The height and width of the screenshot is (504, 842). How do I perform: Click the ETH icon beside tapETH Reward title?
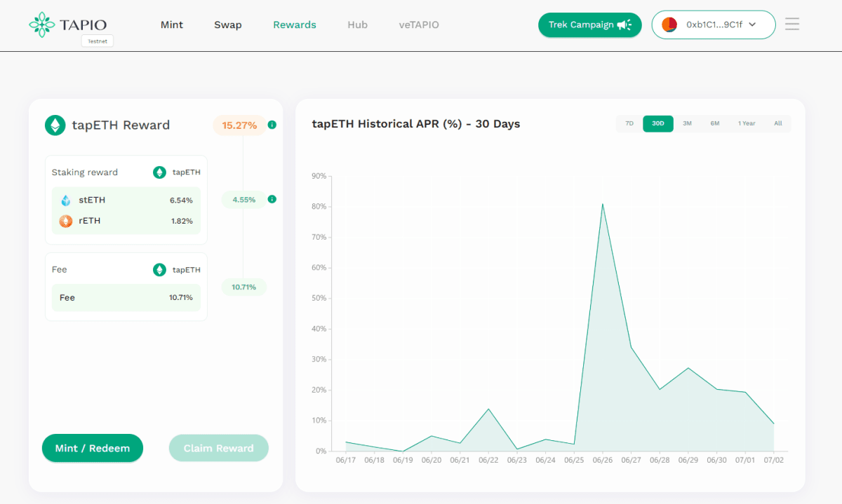55,125
